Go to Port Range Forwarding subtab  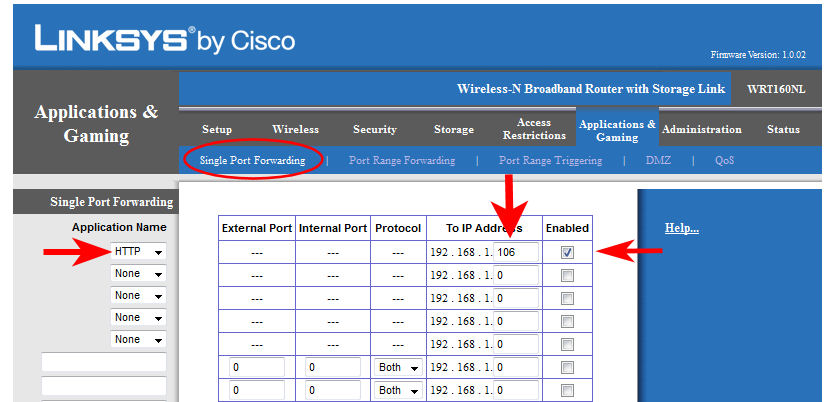coord(402,160)
